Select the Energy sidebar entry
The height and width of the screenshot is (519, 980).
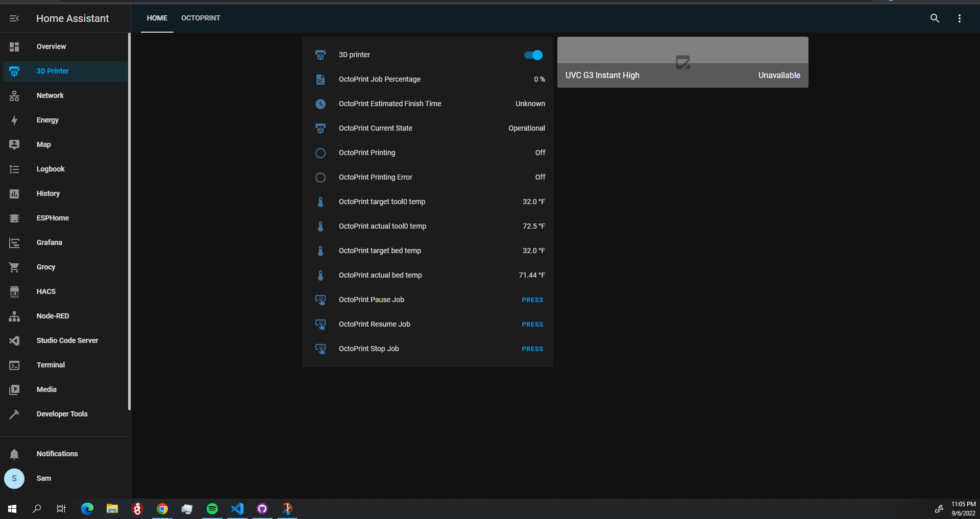tap(65, 120)
